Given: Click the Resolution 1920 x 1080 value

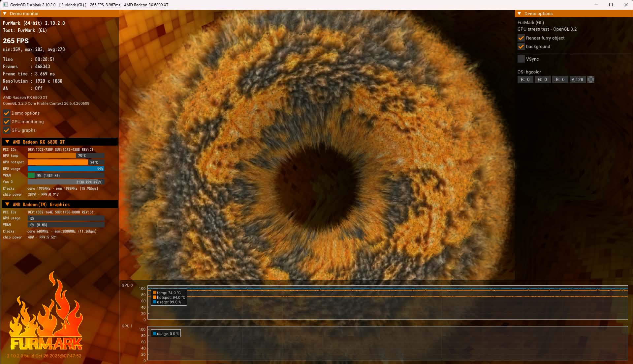Looking at the screenshot, I should (49, 81).
